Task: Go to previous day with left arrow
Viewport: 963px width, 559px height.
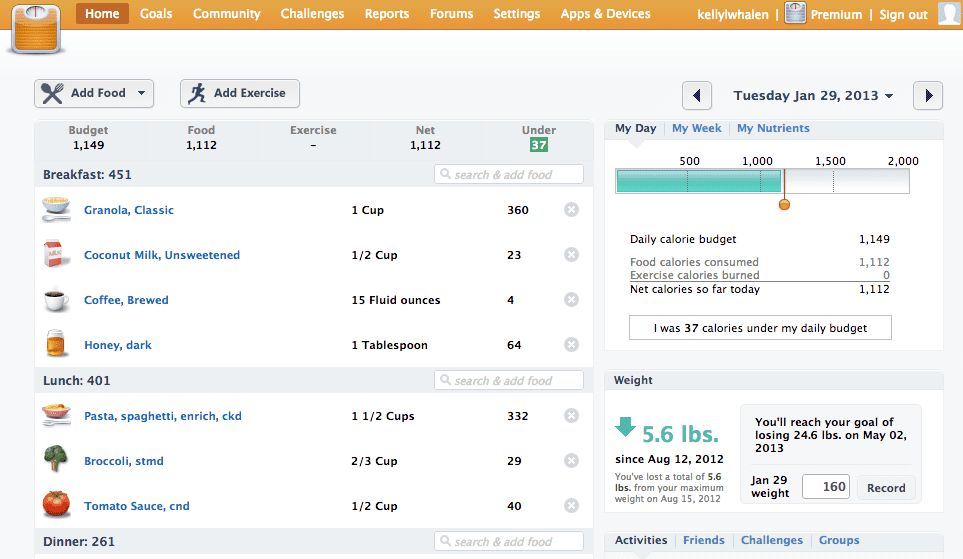Action: pyautogui.click(x=697, y=96)
